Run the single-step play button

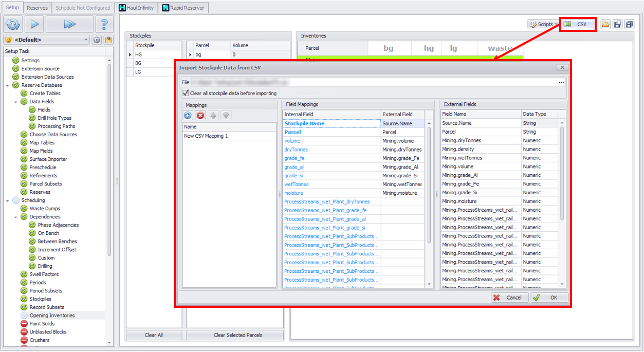point(34,24)
